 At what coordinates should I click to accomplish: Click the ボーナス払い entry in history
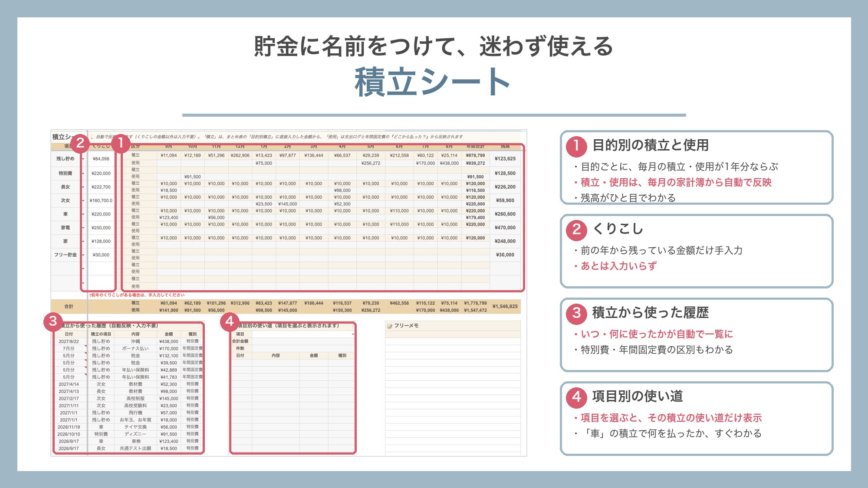pyautogui.click(x=135, y=348)
